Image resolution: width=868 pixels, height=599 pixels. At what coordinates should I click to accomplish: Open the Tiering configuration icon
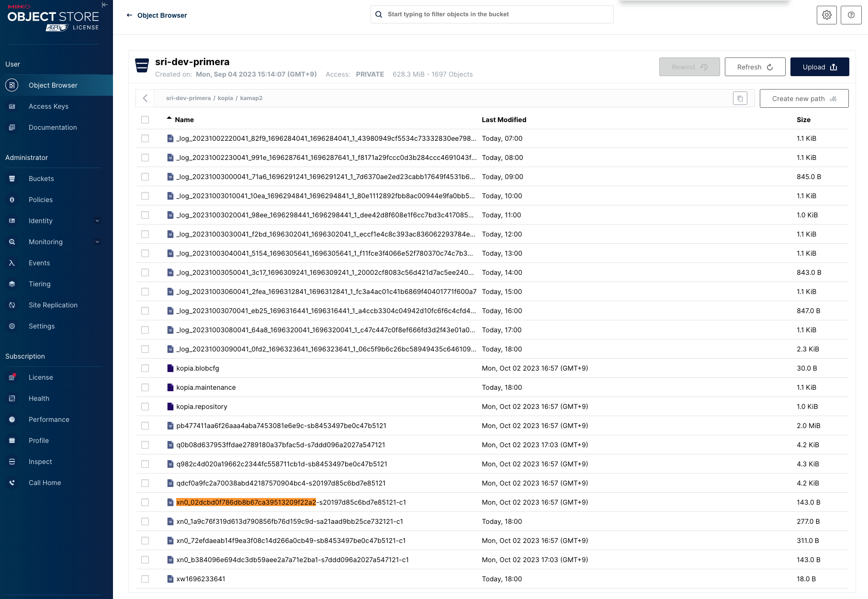12,283
